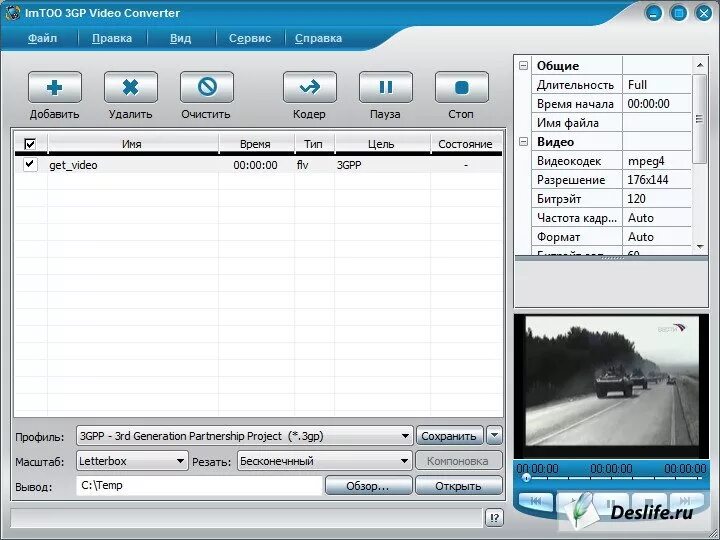Click the flv type cell in file row

pyautogui.click(x=302, y=165)
